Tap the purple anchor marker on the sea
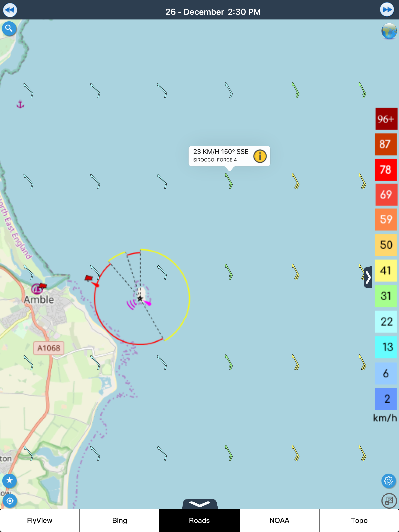Viewport: 399px width, 532px height. coord(20,104)
